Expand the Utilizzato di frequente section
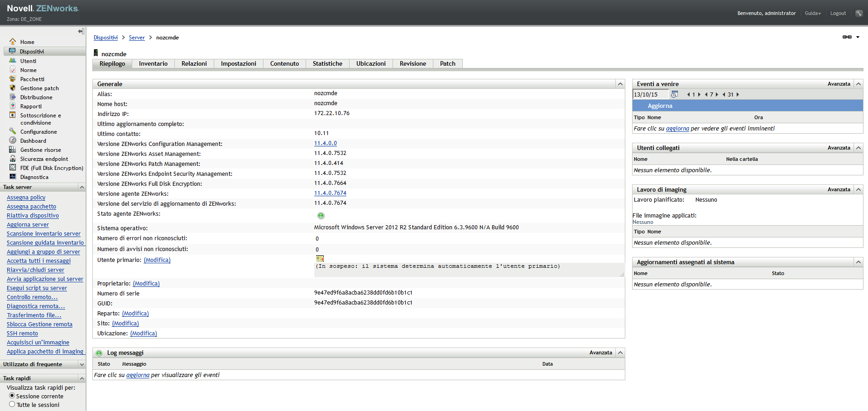The width and height of the screenshot is (868, 411). click(x=82, y=364)
